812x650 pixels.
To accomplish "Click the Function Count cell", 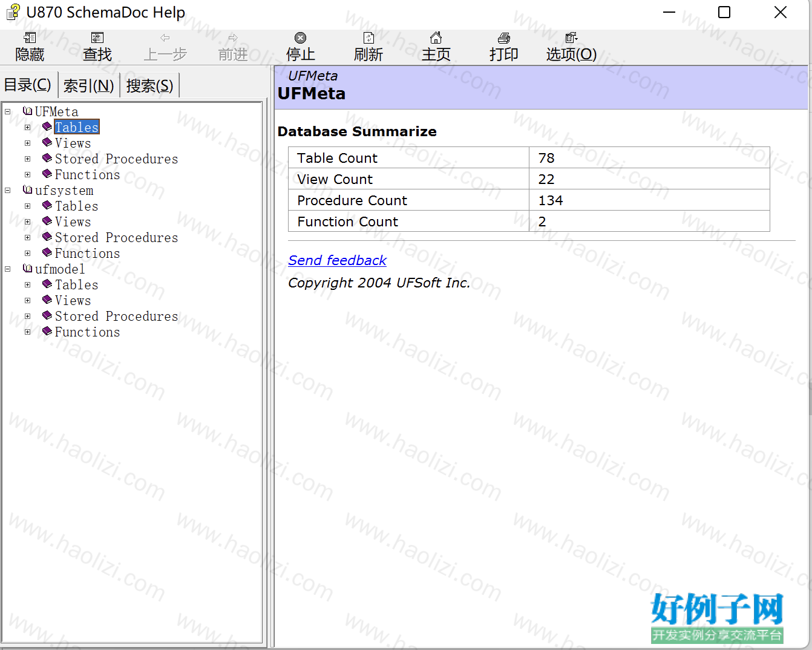I will [408, 222].
